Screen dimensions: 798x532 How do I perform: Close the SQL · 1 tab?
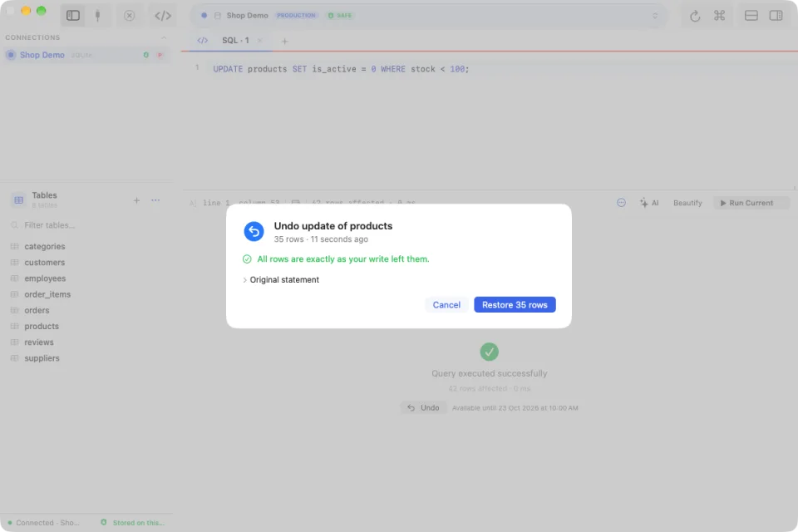click(260, 40)
